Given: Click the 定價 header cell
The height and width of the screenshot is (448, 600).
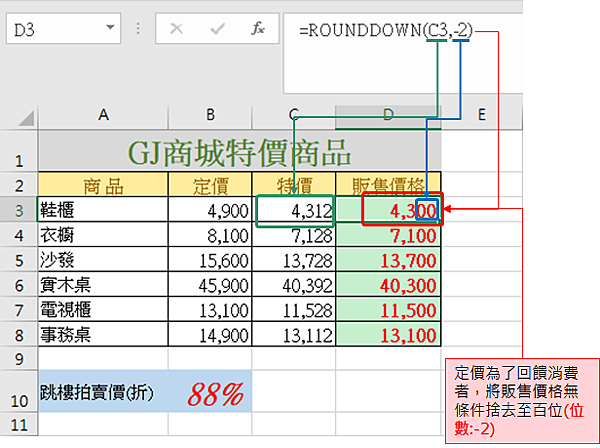Looking at the screenshot, I should pos(210,184).
